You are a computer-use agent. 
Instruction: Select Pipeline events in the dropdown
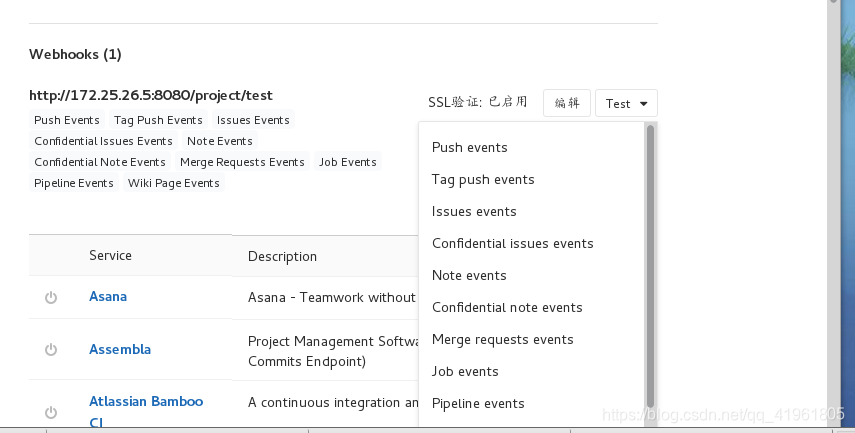(x=478, y=403)
